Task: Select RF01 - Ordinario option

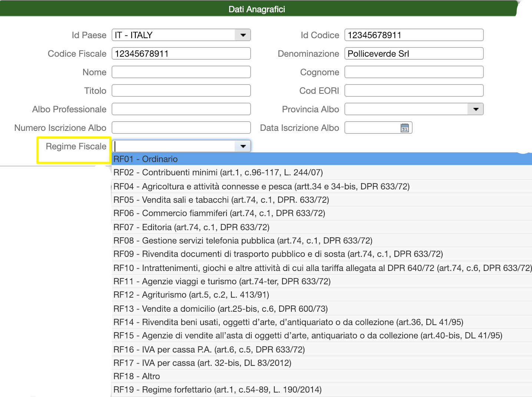Action: coord(322,159)
